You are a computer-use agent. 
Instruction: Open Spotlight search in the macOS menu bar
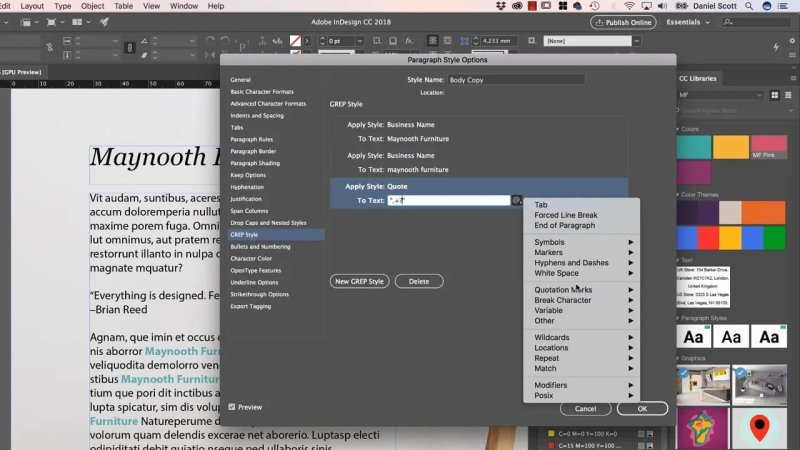749,6
